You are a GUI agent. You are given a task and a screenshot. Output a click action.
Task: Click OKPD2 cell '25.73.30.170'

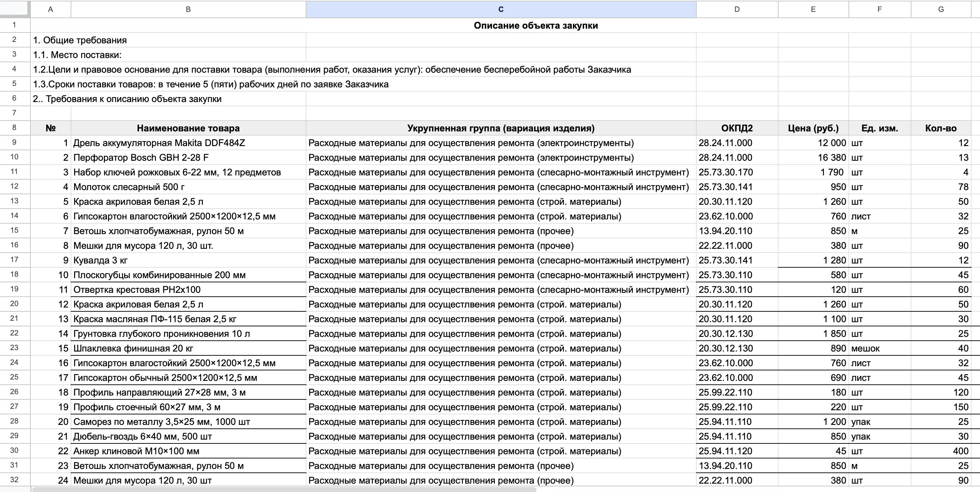(x=737, y=172)
